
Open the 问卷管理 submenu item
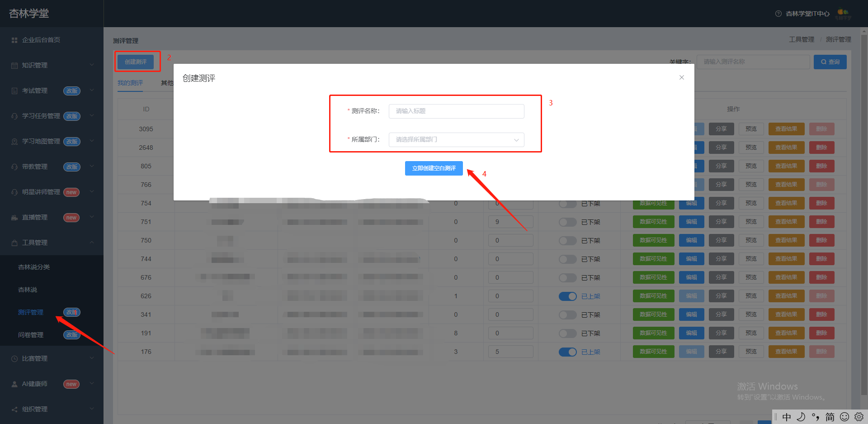click(x=31, y=335)
